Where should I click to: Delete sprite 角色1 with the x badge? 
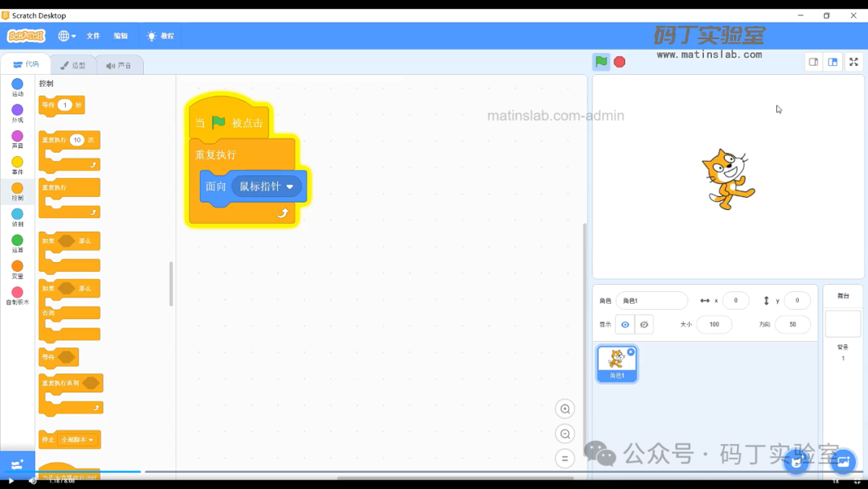click(631, 352)
